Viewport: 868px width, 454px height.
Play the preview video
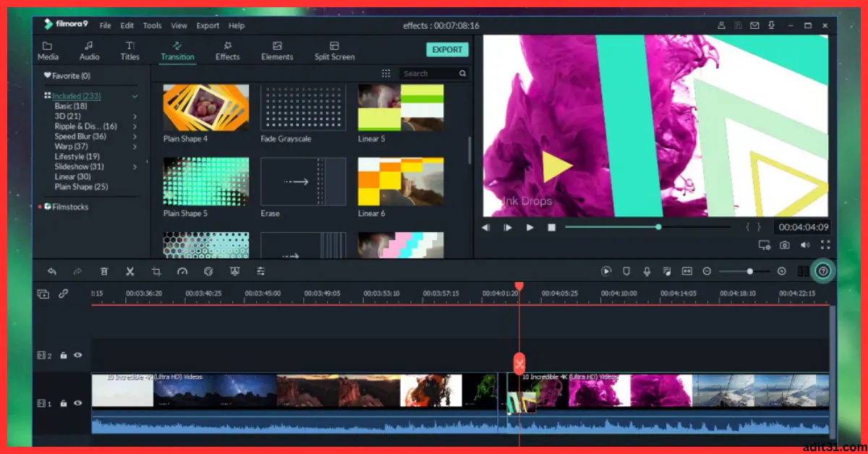(529, 227)
